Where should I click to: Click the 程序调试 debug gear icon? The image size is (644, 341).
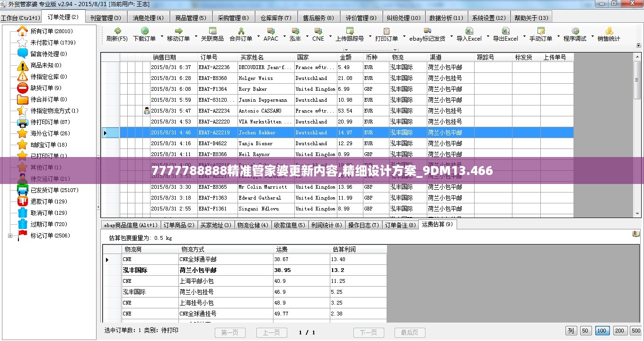[575, 31]
